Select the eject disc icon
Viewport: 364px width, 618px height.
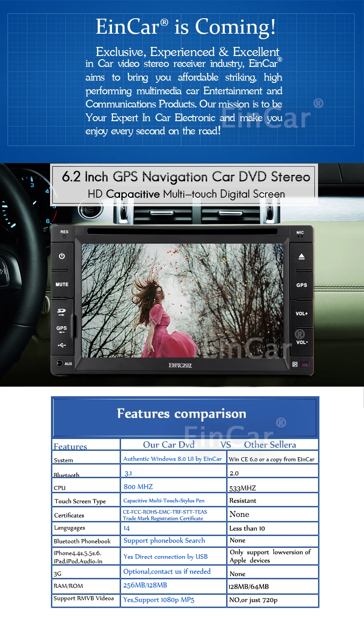(301, 256)
